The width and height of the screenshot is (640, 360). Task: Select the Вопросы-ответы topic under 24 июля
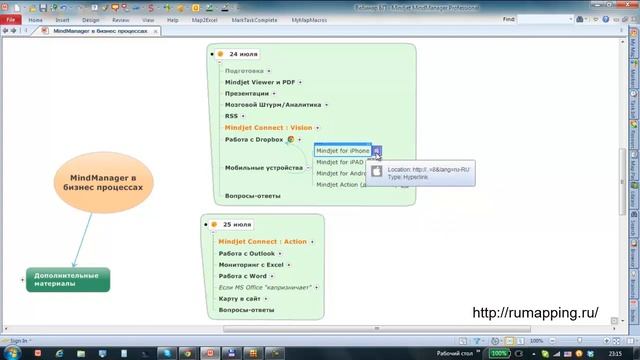click(253, 196)
